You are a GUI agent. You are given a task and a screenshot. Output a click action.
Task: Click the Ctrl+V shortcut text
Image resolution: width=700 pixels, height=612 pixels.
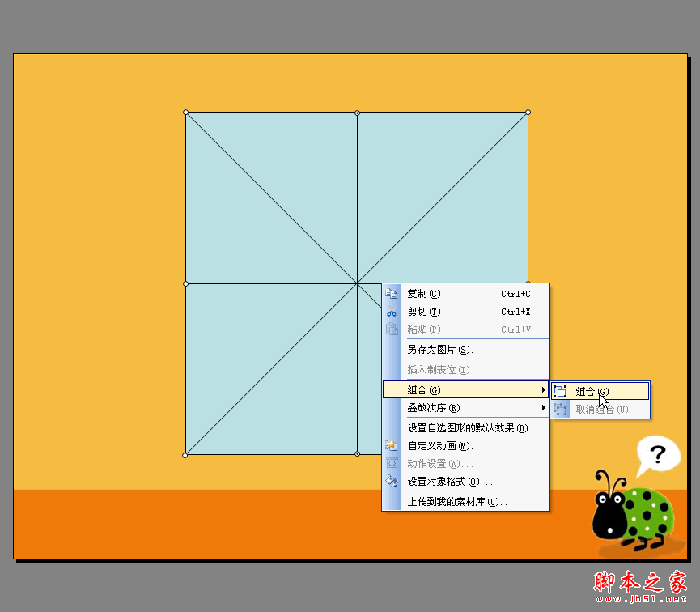tap(515, 329)
